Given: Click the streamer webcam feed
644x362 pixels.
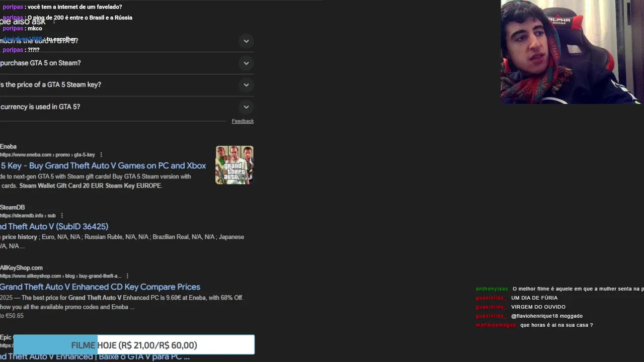Looking at the screenshot, I should (x=572, y=52).
